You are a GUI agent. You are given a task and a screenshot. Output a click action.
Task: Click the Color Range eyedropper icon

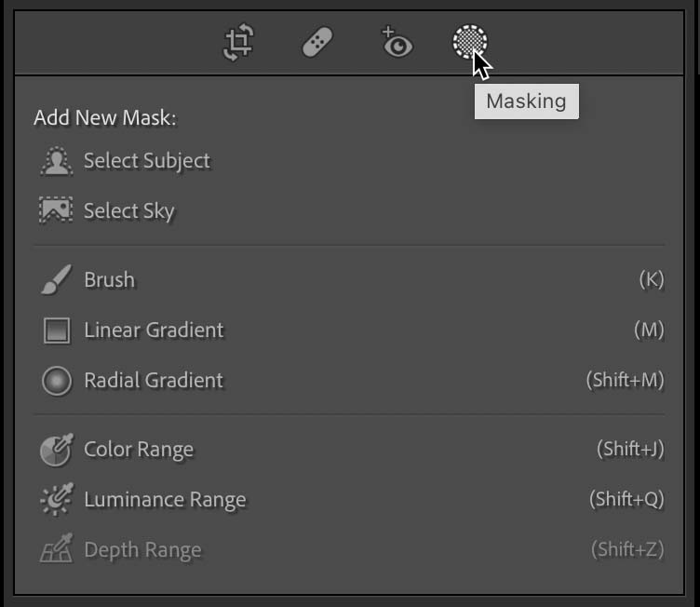click(x=57, y=450)
